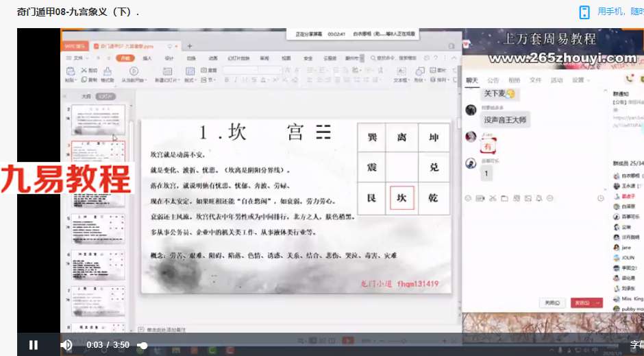
Task: Click the video progress slider handle
Action: coord(142,345)
